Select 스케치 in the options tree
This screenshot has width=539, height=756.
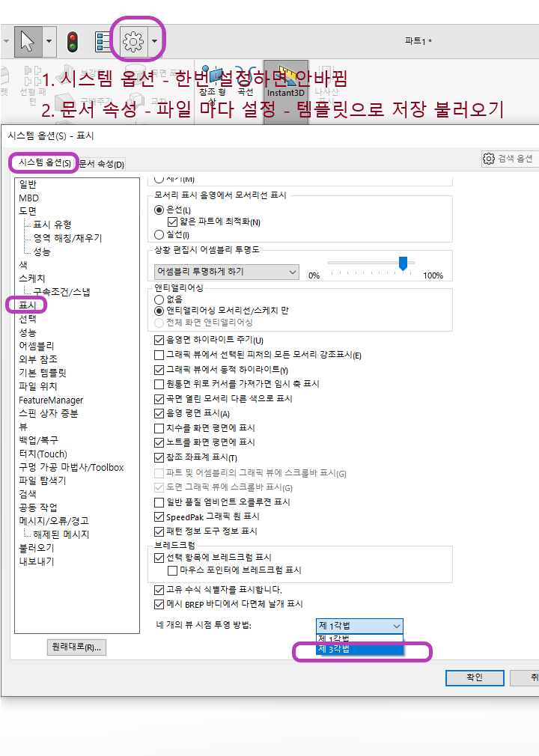click(x=32, y=278)
